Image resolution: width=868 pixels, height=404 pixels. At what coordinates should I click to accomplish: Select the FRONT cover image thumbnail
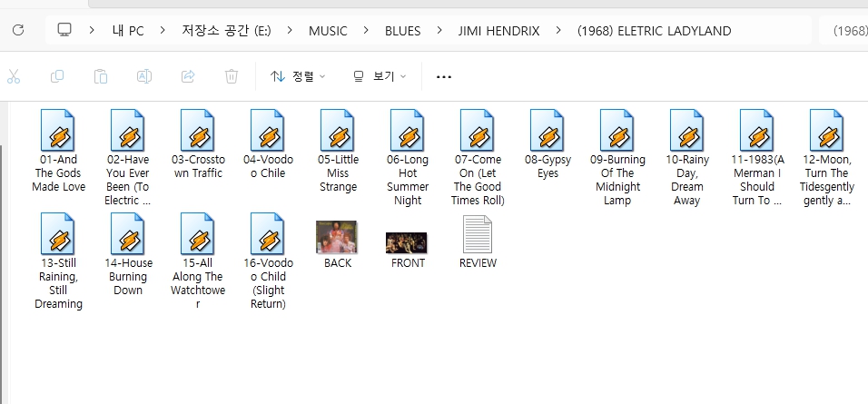click(x=407, y=242)
